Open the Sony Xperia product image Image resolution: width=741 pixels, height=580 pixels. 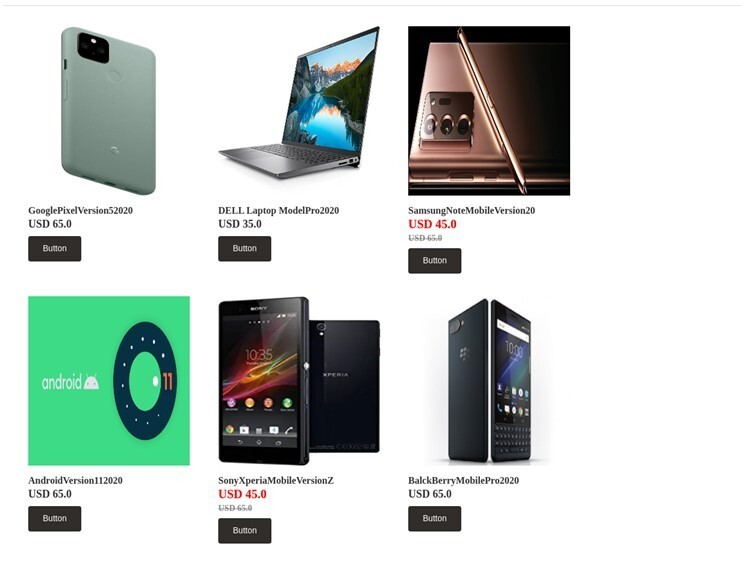299,381
